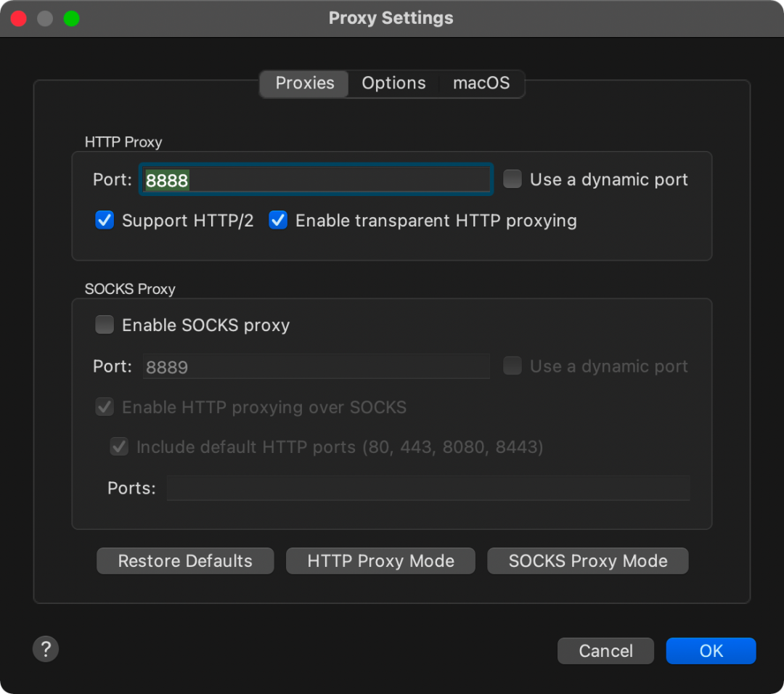
Task: Click the SOCKS port 8889 field
Action: click(x=316, y=367)
